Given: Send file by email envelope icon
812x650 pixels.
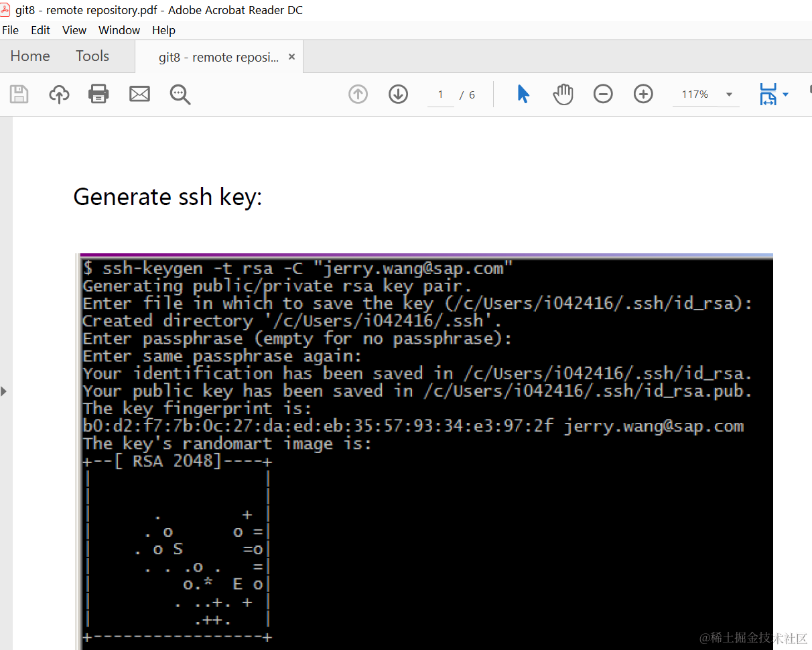Looking at the screenshot, I should click(139, 94).
